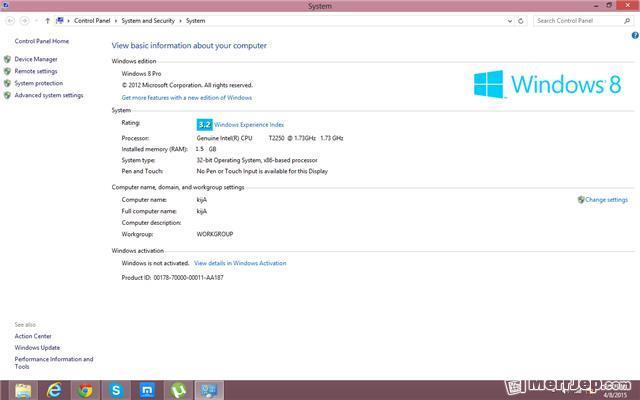The width and height of the screenshot is (640, 400).
Task: Expand the address bar history dropdown
Action: pyautogui.click(x=509, y=20)
